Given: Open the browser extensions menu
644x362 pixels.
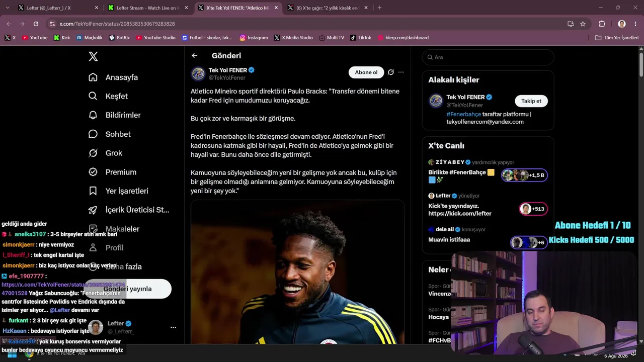Looking at the screenshot, I should pyautogui.click(x=602, y=24).
